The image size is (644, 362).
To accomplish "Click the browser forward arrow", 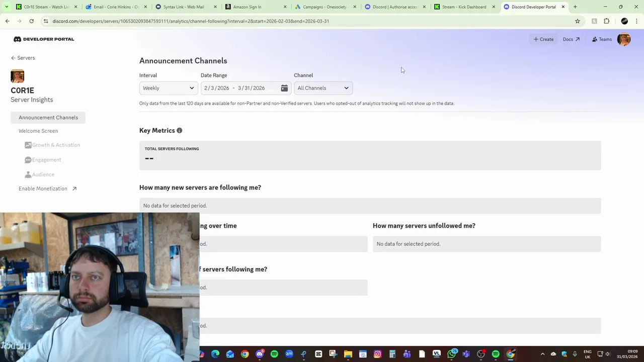I will (20, 21).
